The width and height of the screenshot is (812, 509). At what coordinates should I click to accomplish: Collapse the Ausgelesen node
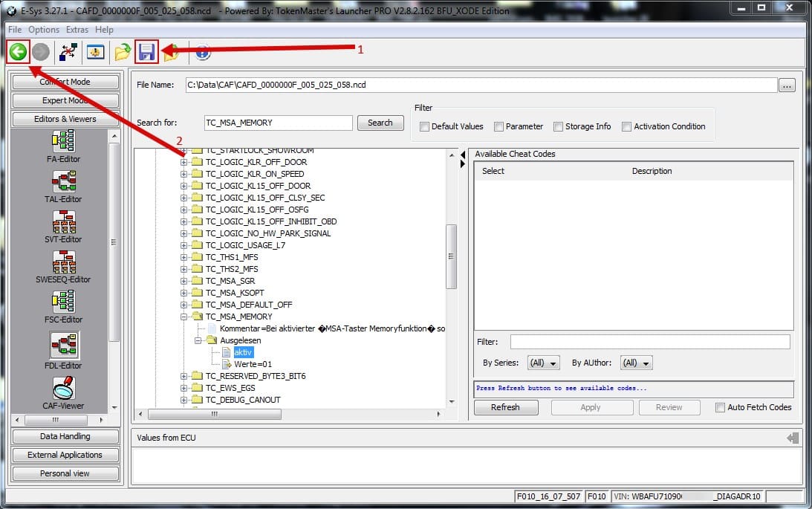coord(198,341)
